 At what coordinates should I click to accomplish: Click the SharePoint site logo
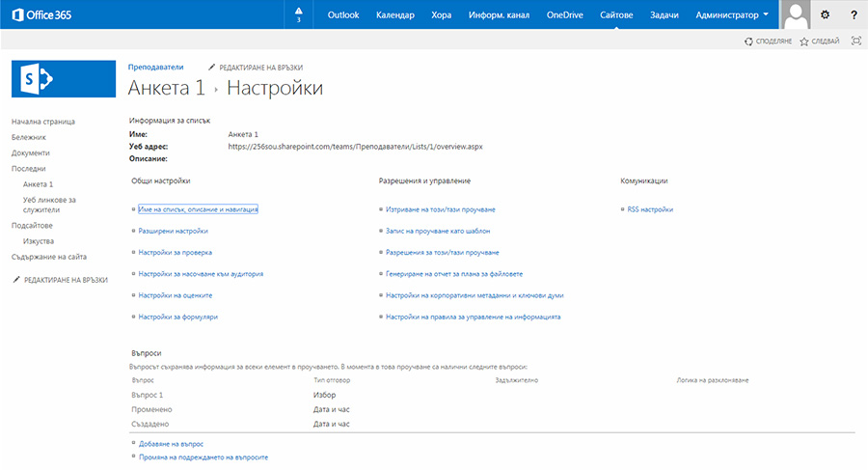[64, 79]
